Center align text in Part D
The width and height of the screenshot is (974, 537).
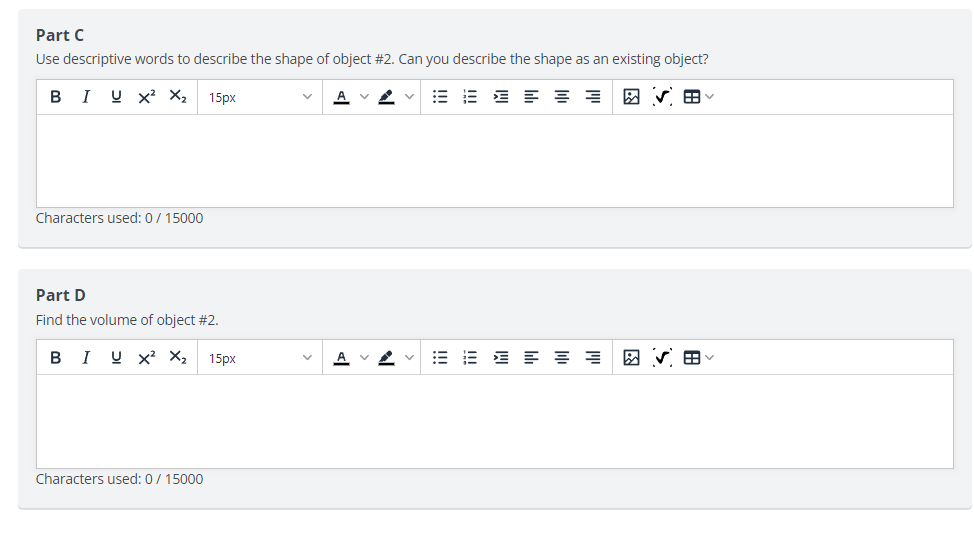tap(562, 358)
